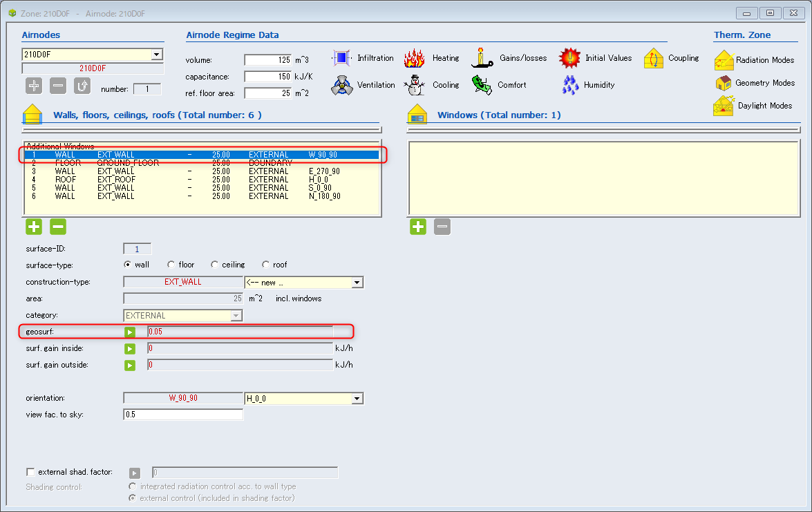
Task: Open category EXTERNAL dropdown
Action: click(236, 316)
